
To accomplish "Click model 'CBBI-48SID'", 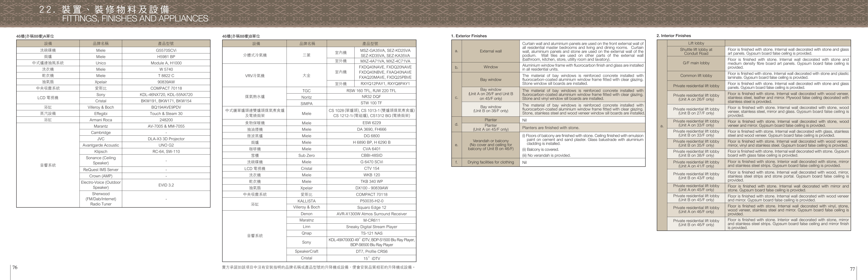I will coord(371,155).
